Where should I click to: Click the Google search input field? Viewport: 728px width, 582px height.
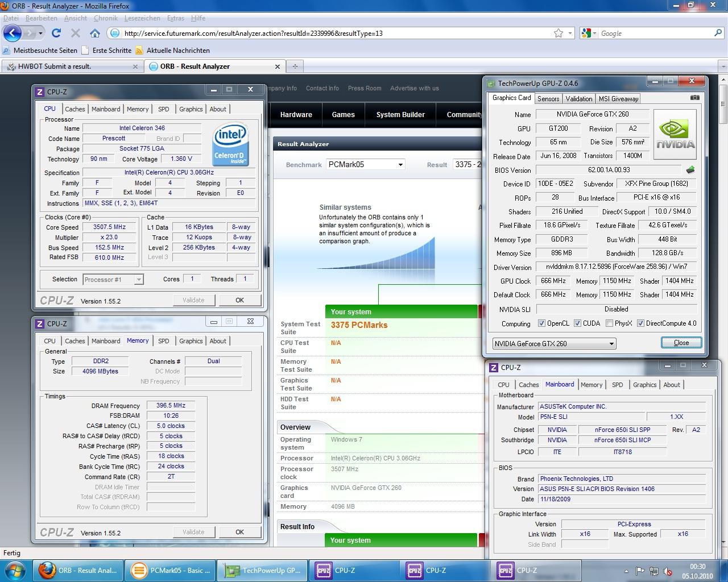(x=654, y=33)
